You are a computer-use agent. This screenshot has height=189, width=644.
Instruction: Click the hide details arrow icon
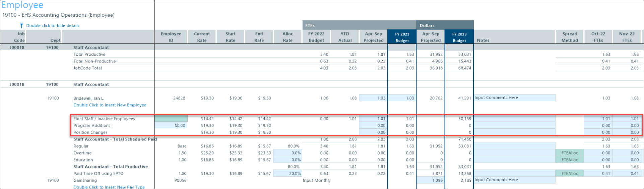pyautogui.click(x=21, y=25)
